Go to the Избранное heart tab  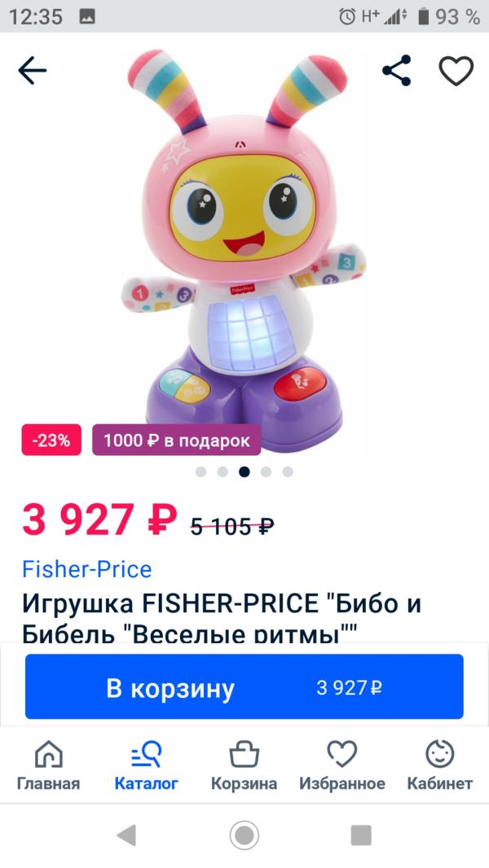click(342, 765)
